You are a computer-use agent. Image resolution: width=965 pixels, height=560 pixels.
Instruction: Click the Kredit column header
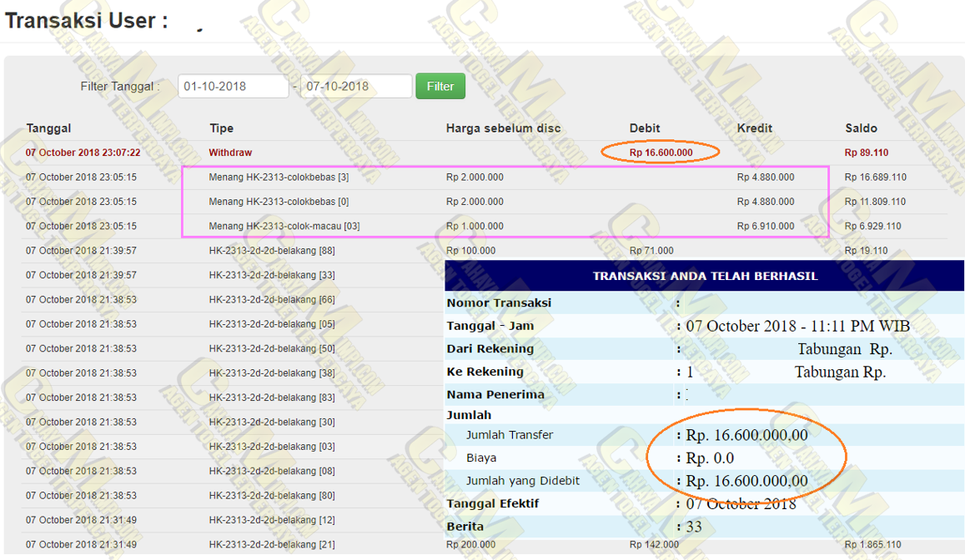pyautogui.click(x=754, y=128)
